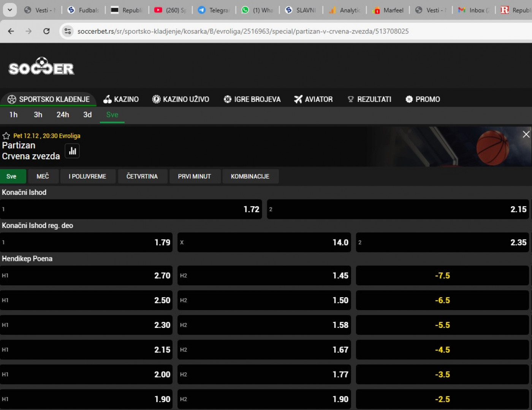Select Konačni Ishod odds 1.72

(x=131, y=209)
